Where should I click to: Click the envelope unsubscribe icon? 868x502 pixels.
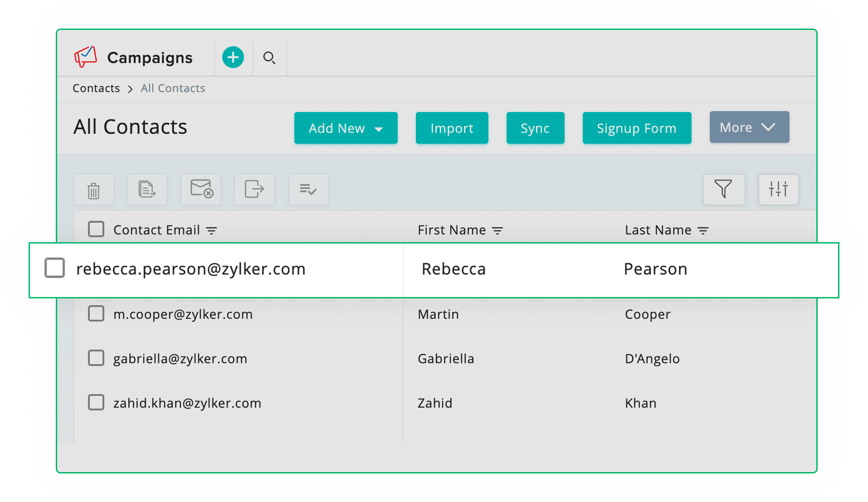click(x=201, y=190)
